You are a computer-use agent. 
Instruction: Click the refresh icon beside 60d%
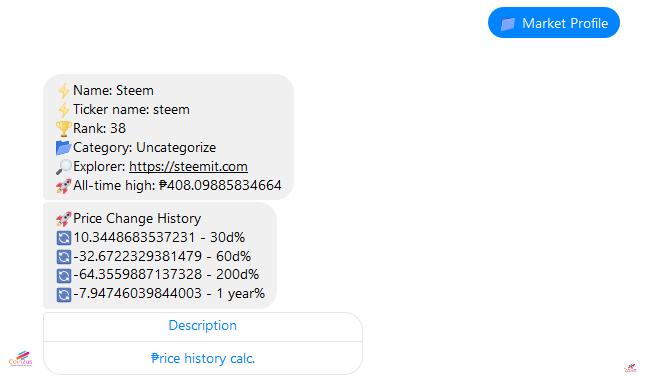(x=63, y=257)
